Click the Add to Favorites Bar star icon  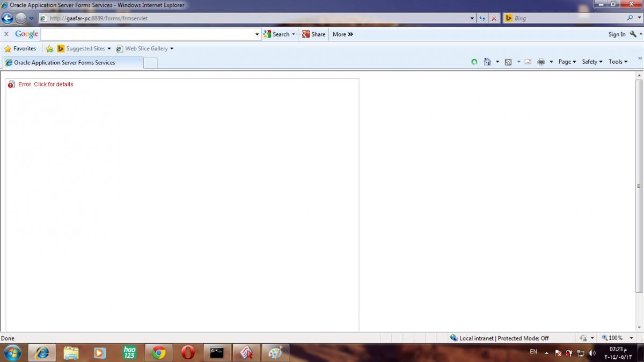click(x=49, y=48)
